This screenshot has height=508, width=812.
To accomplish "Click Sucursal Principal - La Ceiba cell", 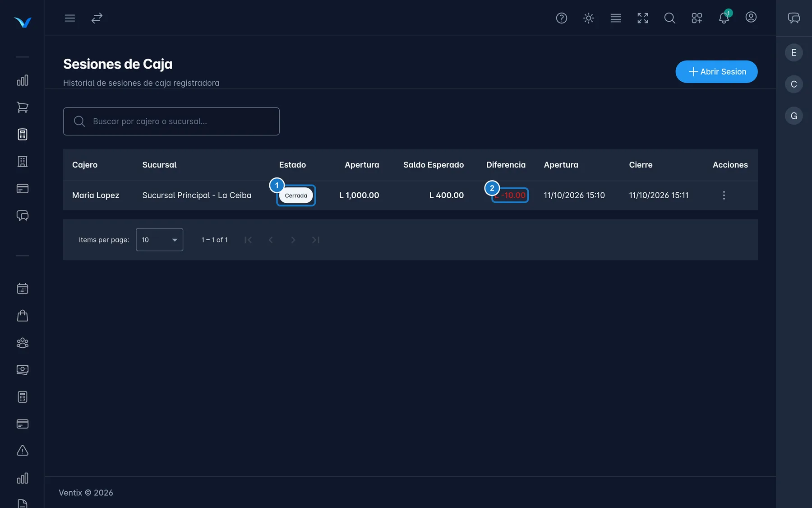I will click(197, 196).
